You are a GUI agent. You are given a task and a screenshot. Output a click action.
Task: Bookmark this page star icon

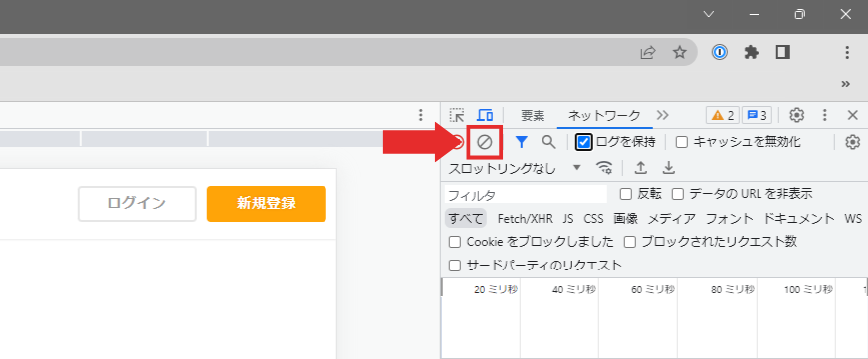click(x=679, y=53)
